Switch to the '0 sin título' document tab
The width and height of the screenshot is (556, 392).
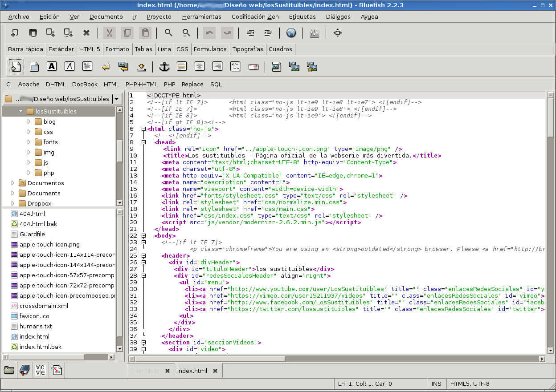click(x=144, y=371)
